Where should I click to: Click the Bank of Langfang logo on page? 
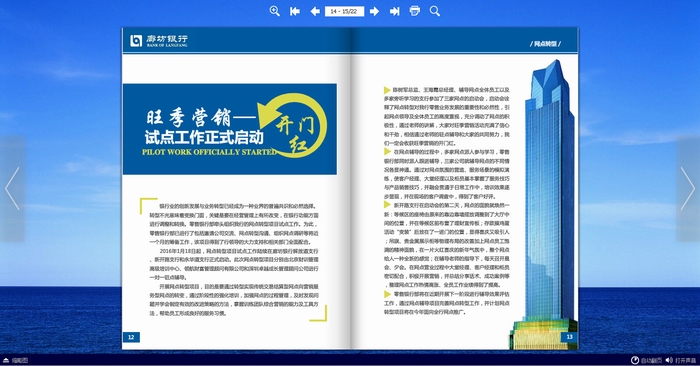159,41
